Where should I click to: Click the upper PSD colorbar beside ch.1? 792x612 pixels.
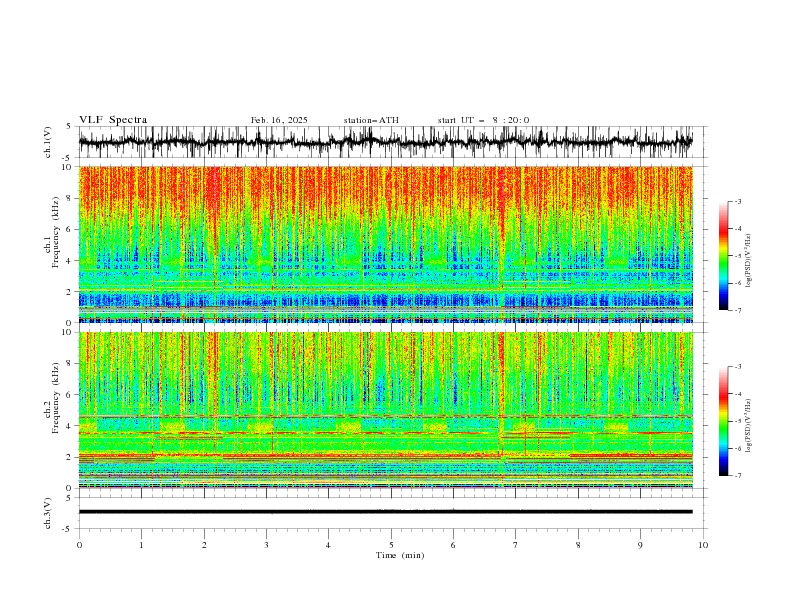723,256
